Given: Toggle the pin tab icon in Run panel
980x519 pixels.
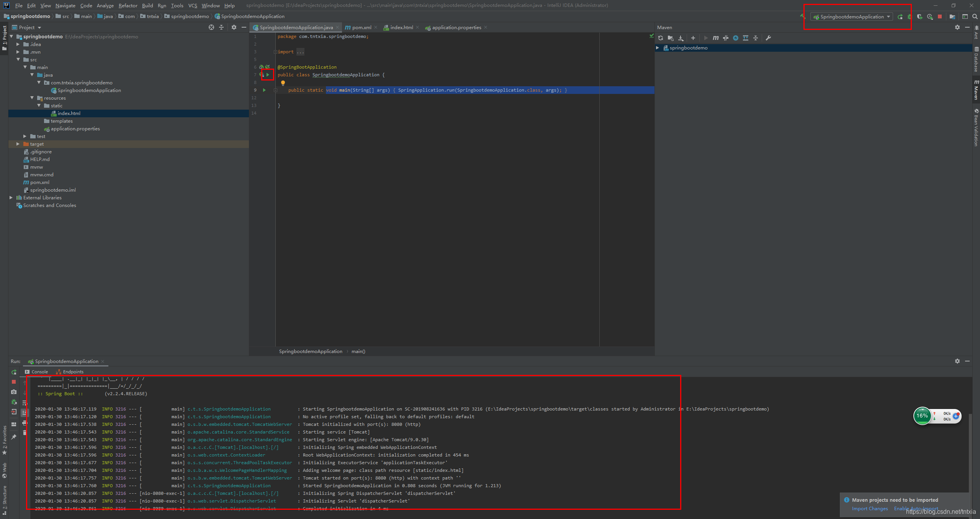Looking at the screenshot, I should click(x=14, y=437).
